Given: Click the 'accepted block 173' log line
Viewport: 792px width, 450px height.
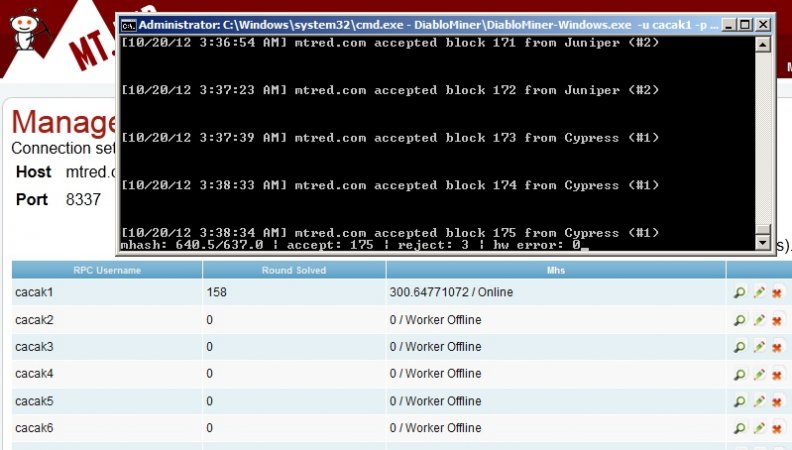Looking at the screenshot, I should click(x=390, y=138).
